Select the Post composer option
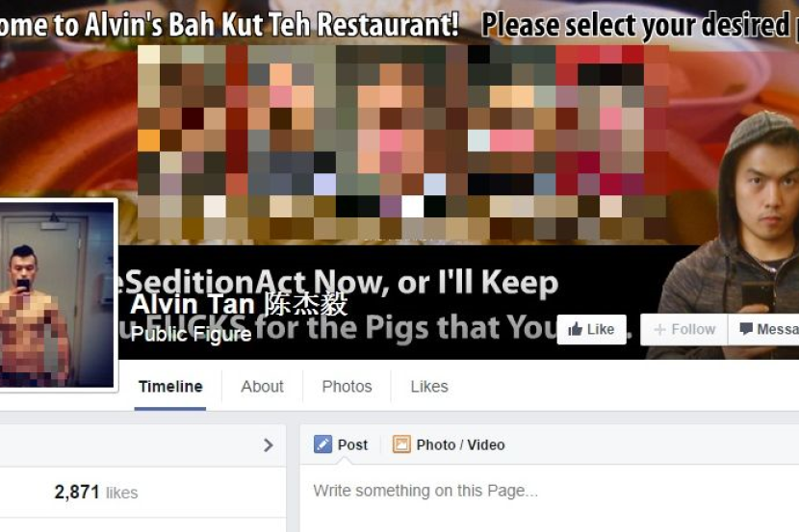Viewport: 799px width, 532px height. [x=341, y=444]
